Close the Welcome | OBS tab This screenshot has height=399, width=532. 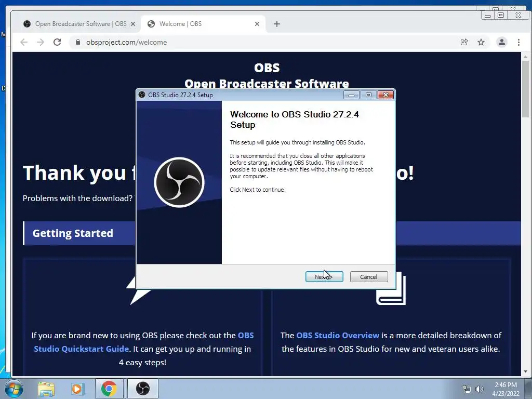click(257, 24)
